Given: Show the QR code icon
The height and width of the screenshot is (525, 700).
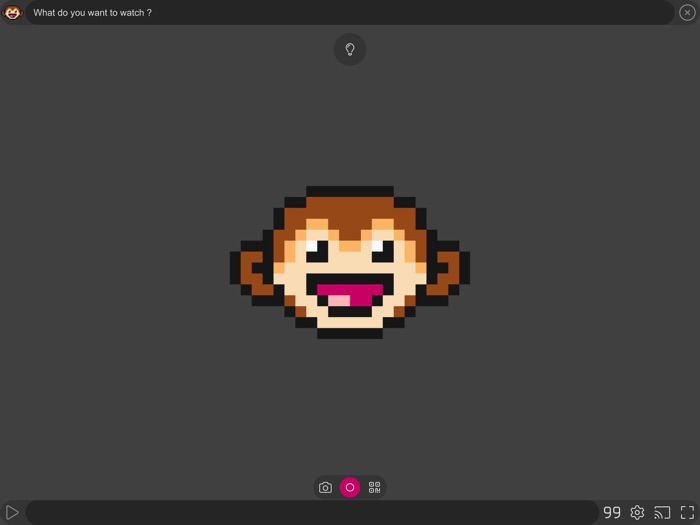Looking at the screenshot, I should [374, 488].
